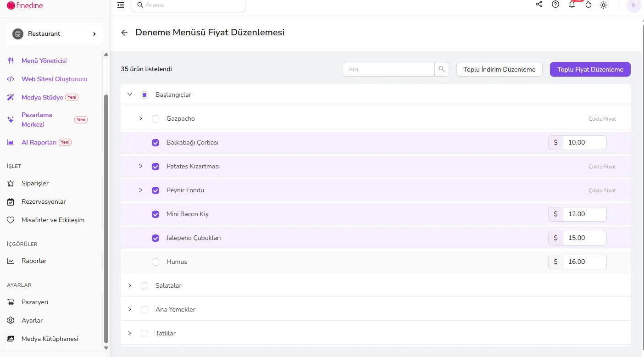
Task: Uncheck Peynir Fondü checkbox
Action: click(155, 190)
